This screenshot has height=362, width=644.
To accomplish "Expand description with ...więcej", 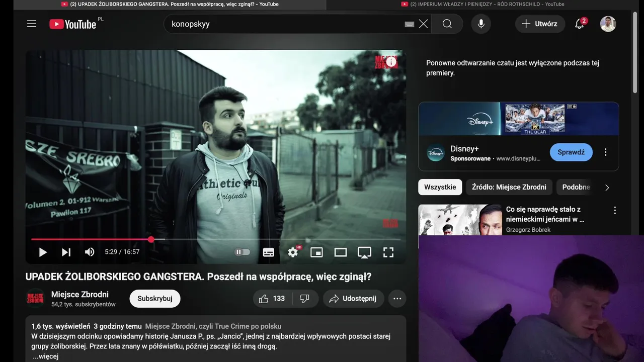I will coord(45,356).
